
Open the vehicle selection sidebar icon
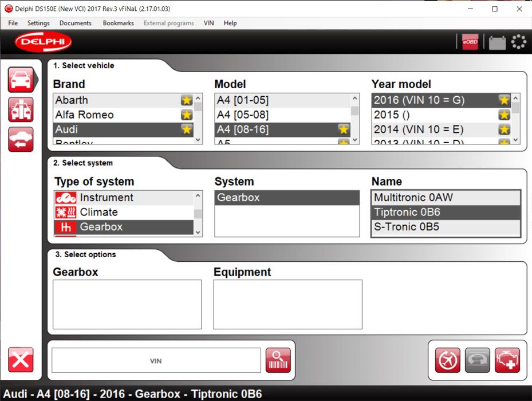(x=21, y=80)
